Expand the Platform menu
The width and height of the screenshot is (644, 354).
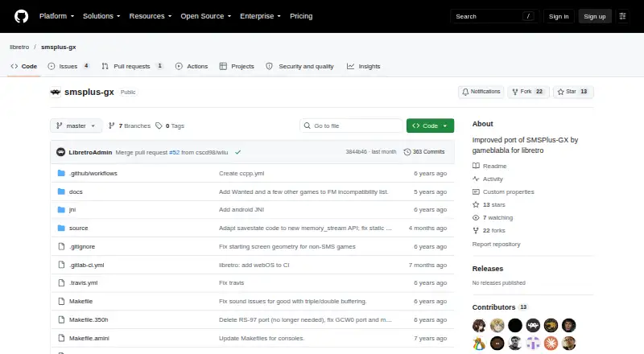56,16
